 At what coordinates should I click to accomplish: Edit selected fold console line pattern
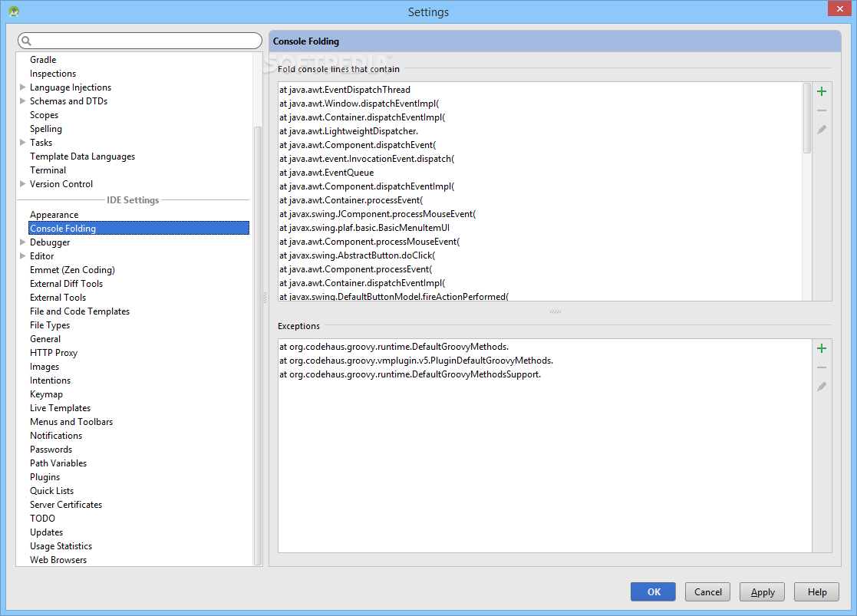pyautogui.click(x=822, y=130)
